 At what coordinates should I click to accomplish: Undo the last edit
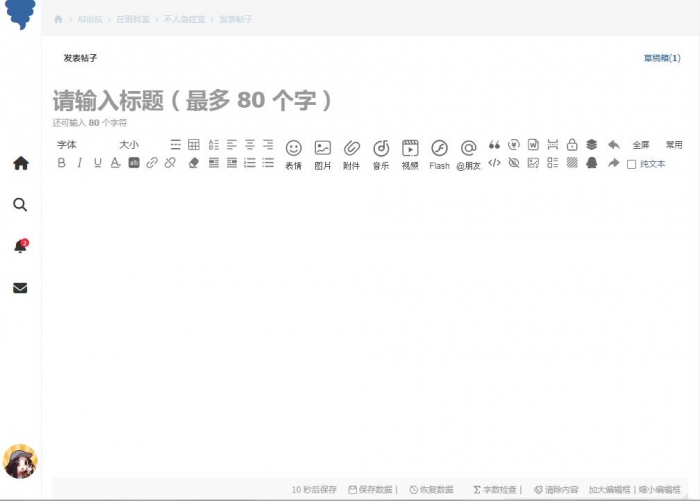(614, 145)
